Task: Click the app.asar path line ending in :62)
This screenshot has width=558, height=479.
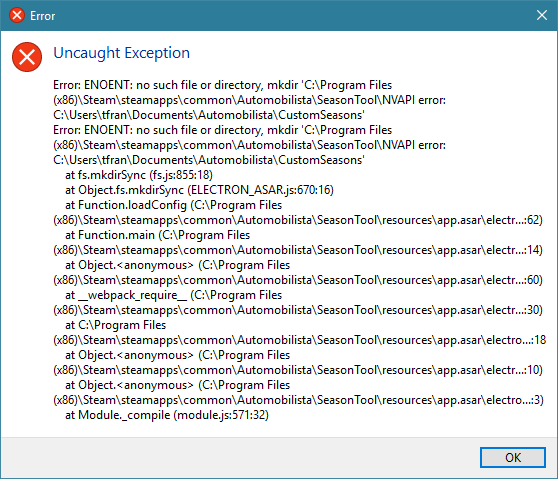Action: [298, 220]
